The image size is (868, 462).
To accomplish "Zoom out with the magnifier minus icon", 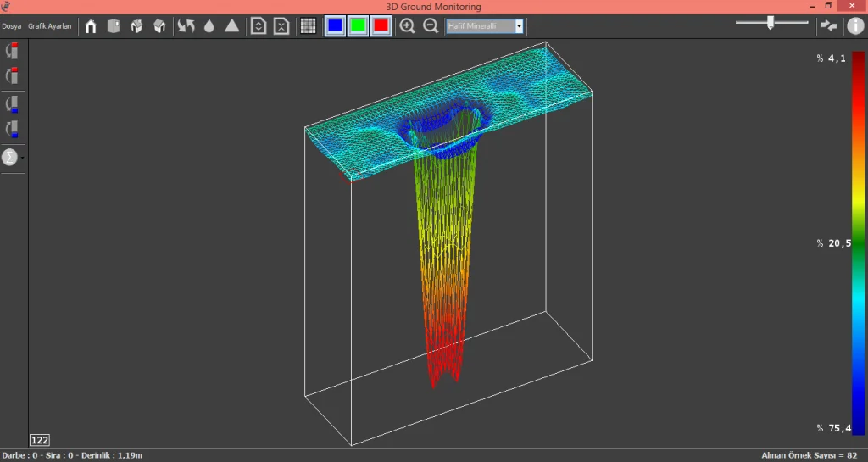I will click(x=431, y=26).
